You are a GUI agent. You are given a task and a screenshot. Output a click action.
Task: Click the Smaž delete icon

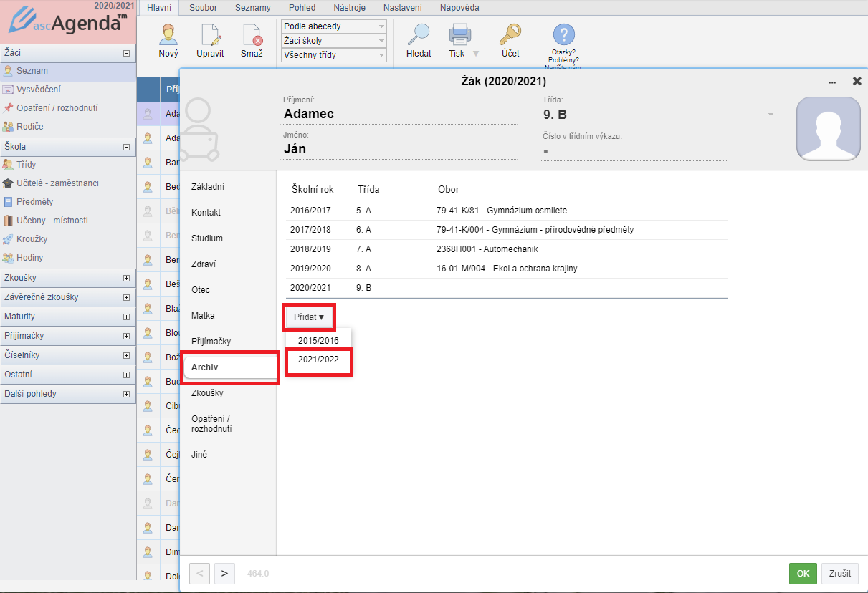pos(252,36)
